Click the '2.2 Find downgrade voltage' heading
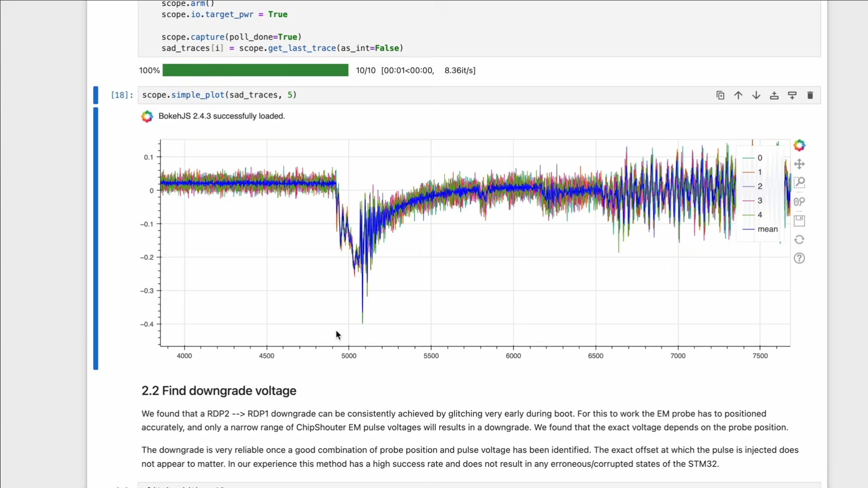Viewport: 868px width, 488px height. coord(219,391)
